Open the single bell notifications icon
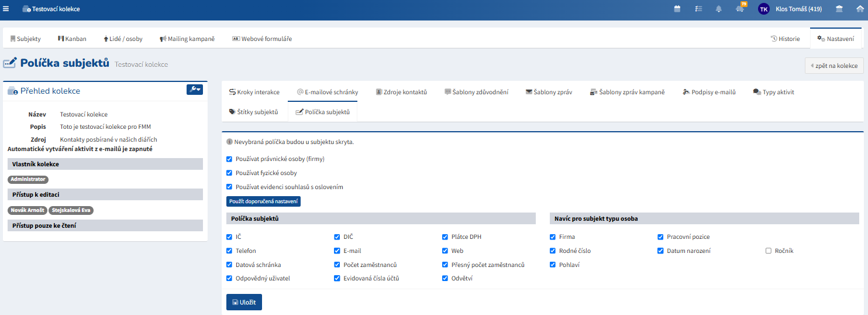This screenshot has width=868, height=315. tap(719, 9)
